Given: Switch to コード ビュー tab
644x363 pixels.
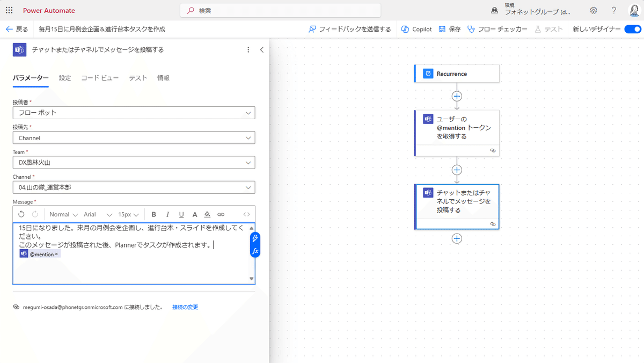Looking at the screenshot, I should (x=100, y=78).
